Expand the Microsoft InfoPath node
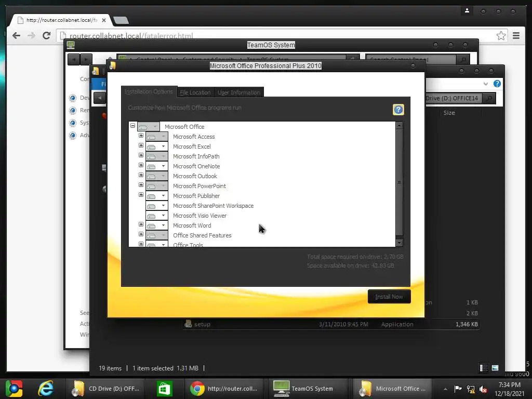 pos(141,155)
